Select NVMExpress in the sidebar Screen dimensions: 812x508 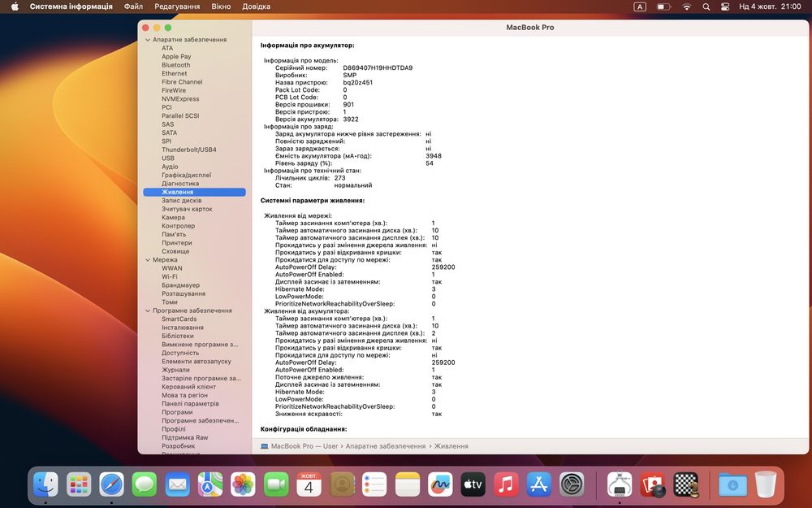click(x=180, y=99)
